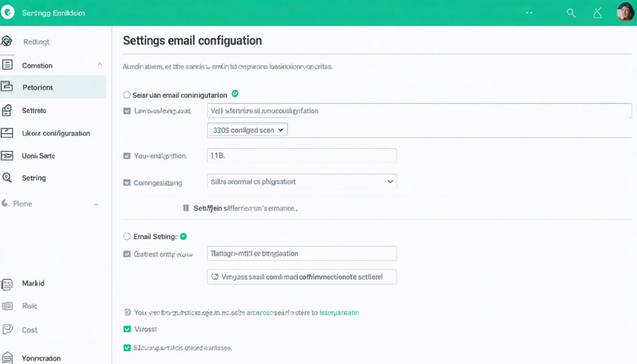637x364 pixels.
Task: Click the icon beside Ukorx configuraation
Action: click(x=6, y=133)
